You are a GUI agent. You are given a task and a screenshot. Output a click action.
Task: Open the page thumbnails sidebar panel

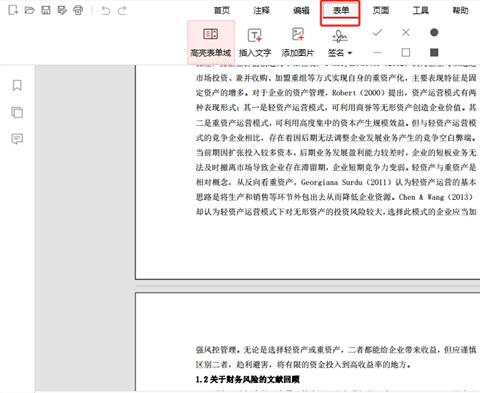(x=17, y=112)
